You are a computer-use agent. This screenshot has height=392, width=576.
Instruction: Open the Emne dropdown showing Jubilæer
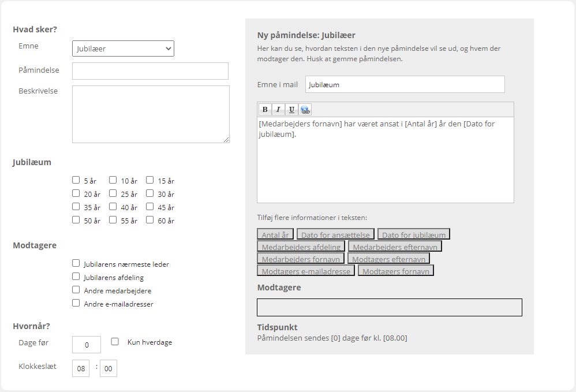[123, 48]
